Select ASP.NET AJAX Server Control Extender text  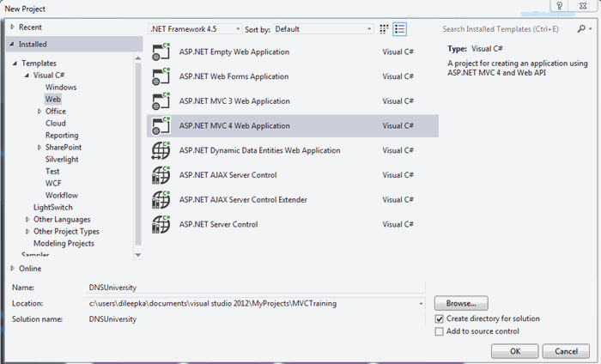pyautogui.click(x=243, y=200)
